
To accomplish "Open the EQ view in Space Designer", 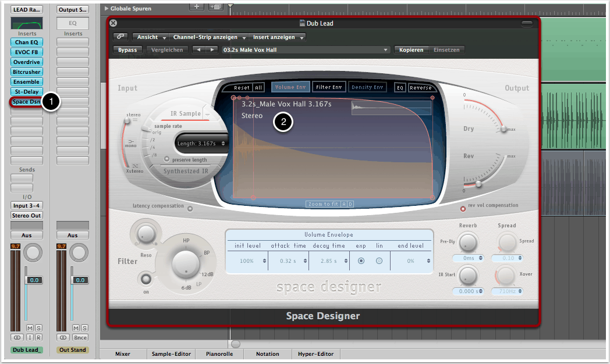I will tap(400, 88).
